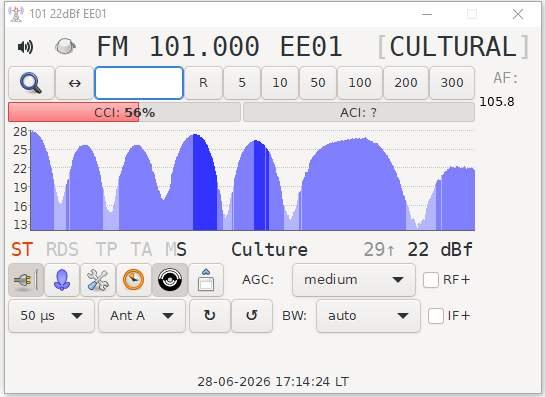Toggle the connection plug button
Viewport: 545px width, 397px height.
[26, 280]
